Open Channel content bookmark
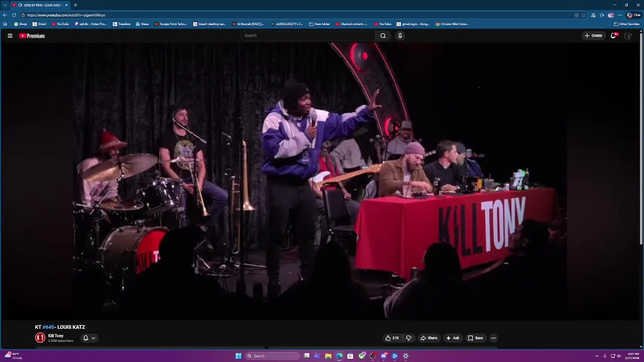The width and height of the screenshot is (644, 362). (x=351, y=24)
